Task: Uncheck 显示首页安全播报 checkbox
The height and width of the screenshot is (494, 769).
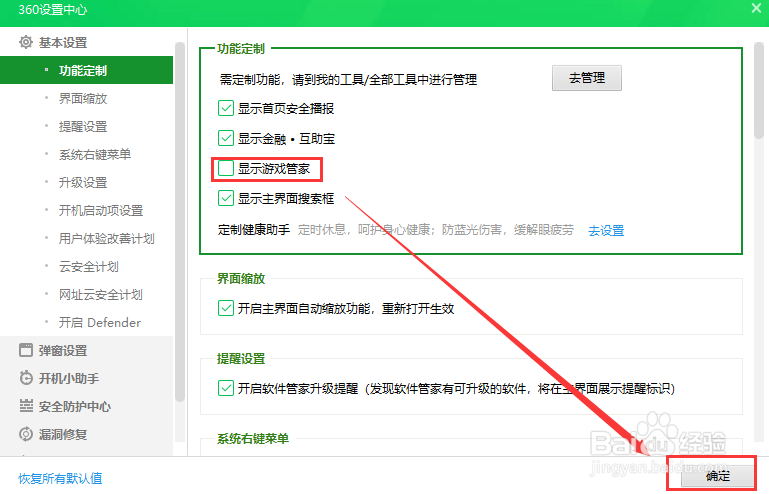Action: [x=226, y=108]
